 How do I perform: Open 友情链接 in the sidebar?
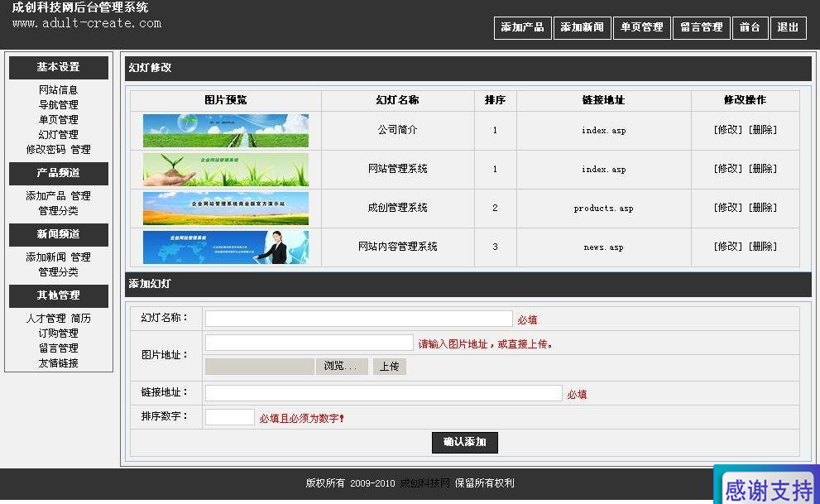pyautogui.click(x=58, y=362)
